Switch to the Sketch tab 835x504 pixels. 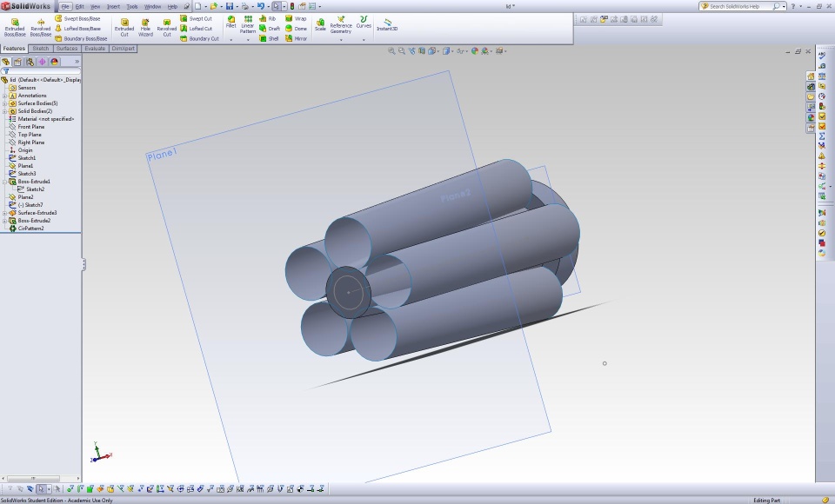(x=41, y=49)
